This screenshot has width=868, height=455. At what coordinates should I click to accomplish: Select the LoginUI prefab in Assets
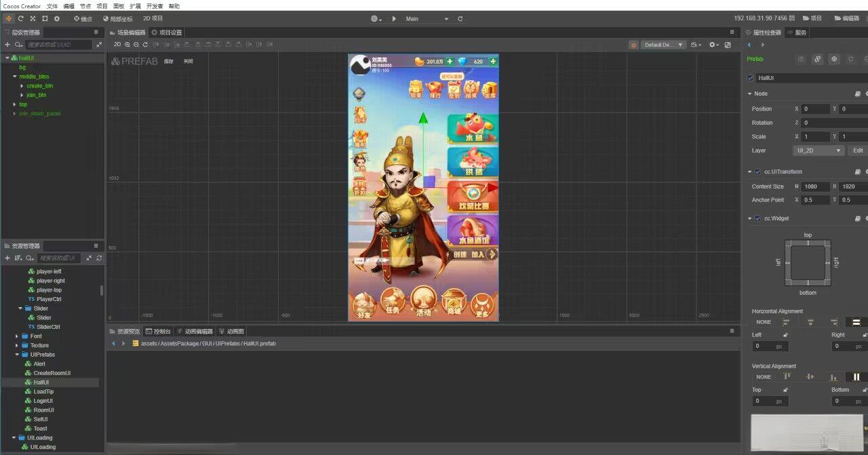pos(43,401)
